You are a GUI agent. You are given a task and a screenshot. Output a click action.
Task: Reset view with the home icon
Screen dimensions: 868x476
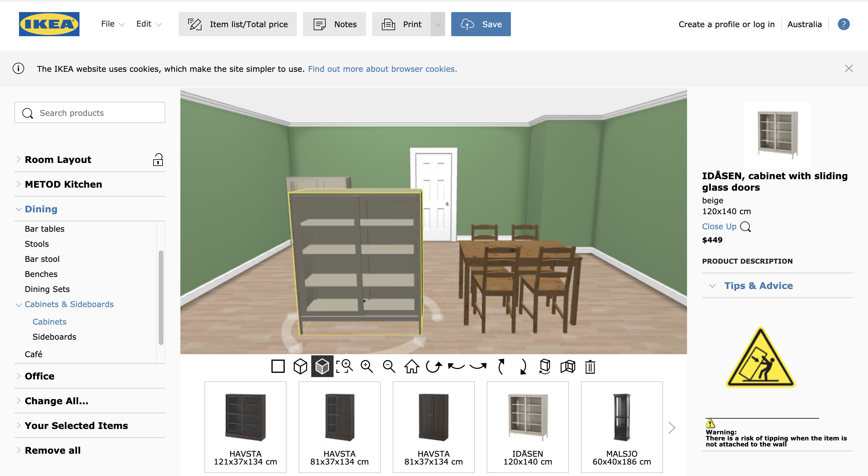click(x=411, y=367)
